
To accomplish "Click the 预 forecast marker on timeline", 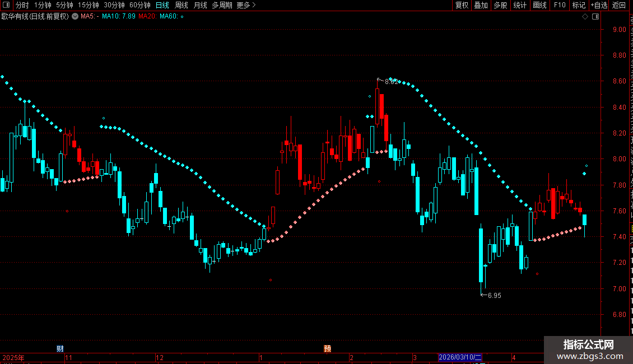I will click(327, 349).
